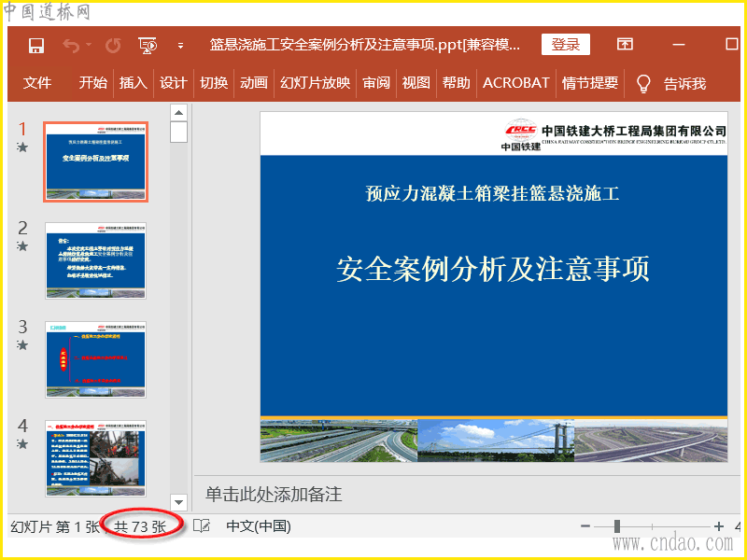This screenshot has height=560, width=747.
Task: Select slide 3 thumbnail
Action: (96, 359)
